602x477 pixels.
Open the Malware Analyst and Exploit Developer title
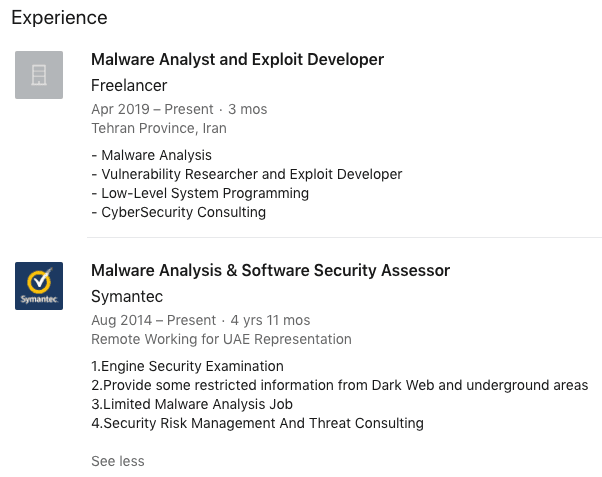click(237, 60)
